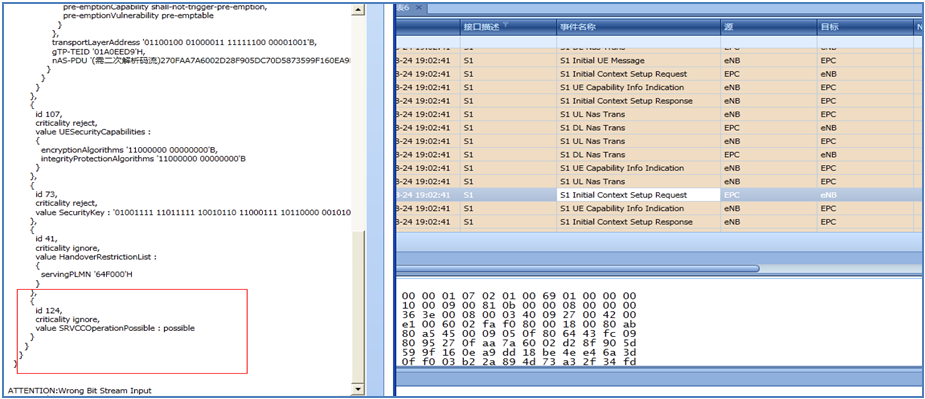Select the first S1 UE Capability Info Indication row

click(660, 87)
